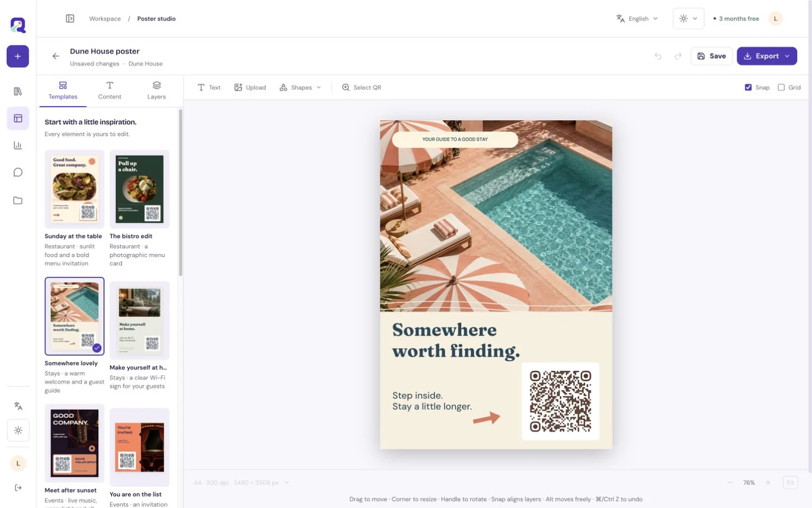The image size is (812, 508).
Task: Click the Save button
Action: pos(712,56)
